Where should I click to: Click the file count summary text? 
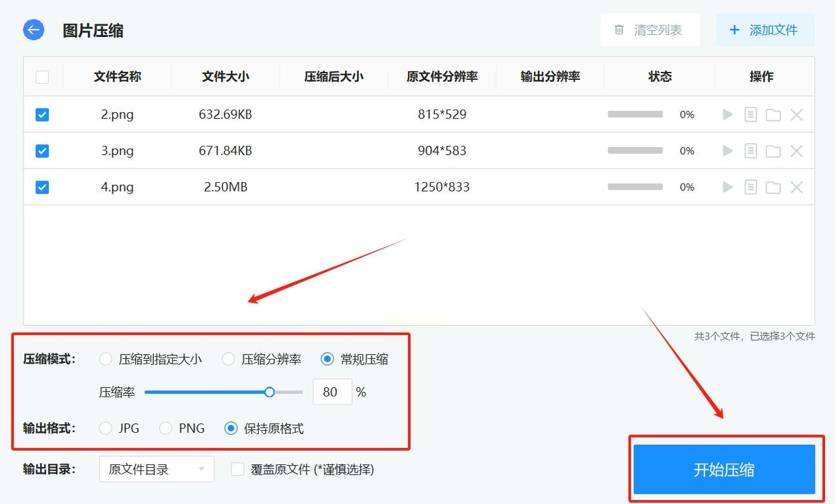pyautogui.click(x=754, y=336)
